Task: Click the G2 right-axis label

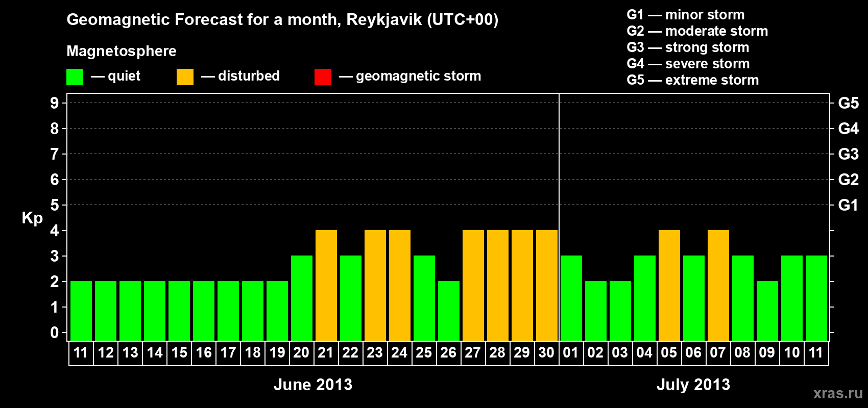Action: tap(849, 180)
